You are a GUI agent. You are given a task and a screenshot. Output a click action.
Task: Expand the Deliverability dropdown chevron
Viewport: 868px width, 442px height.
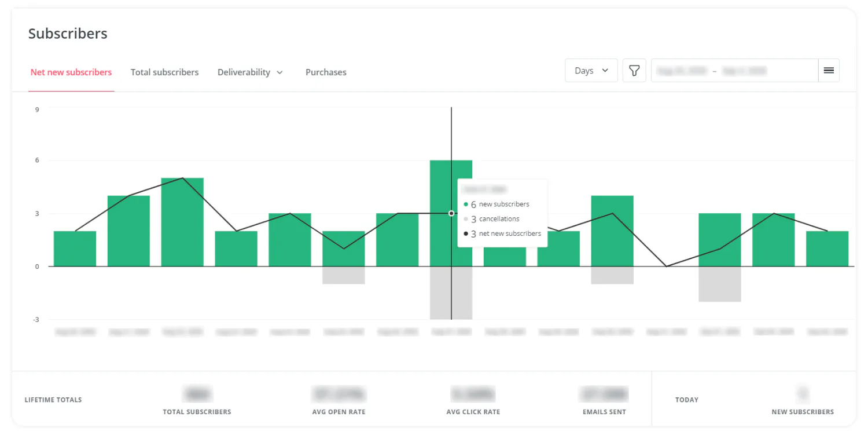coord(280,72)
